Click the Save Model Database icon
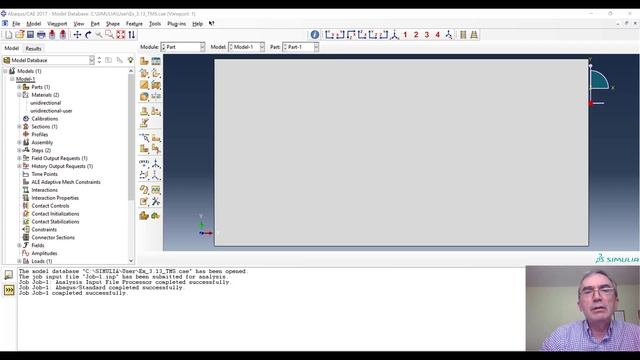Image resolution: width=640 pixels, height=360 pixels. pyautogui.click(x=30, y=35)
